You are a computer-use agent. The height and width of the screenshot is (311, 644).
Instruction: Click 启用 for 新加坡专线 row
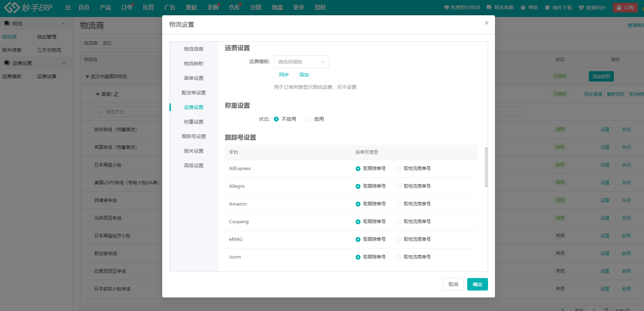[x=626, y=253]
